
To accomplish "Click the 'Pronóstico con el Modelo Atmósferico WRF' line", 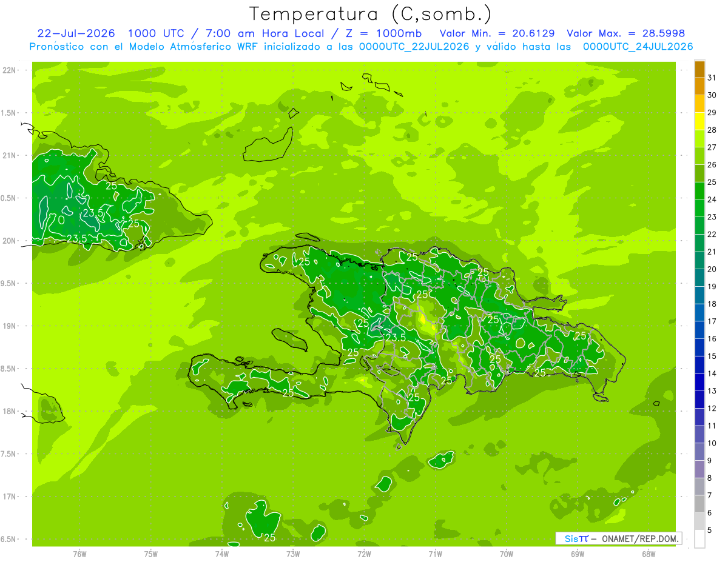I will (x=144, y=47).
